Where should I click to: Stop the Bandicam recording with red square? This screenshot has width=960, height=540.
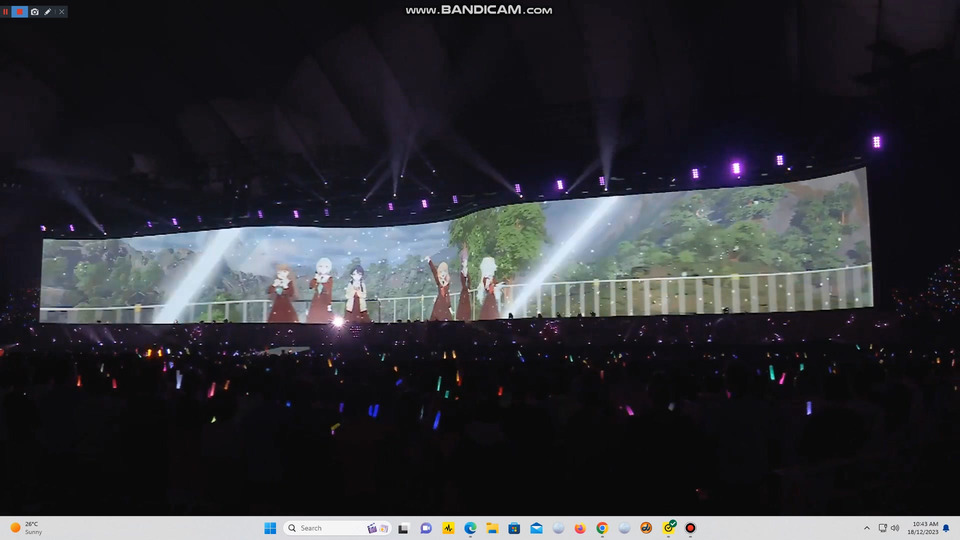click(20, 12)
